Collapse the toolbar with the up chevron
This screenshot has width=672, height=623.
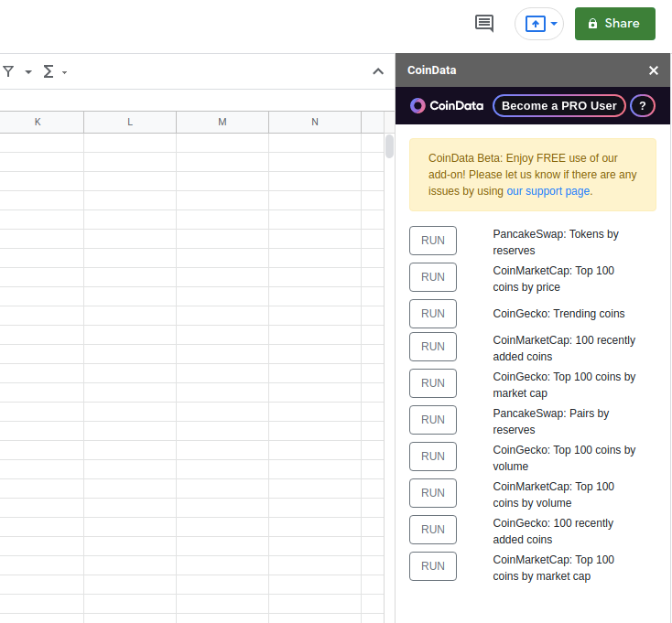pos(378,71)
